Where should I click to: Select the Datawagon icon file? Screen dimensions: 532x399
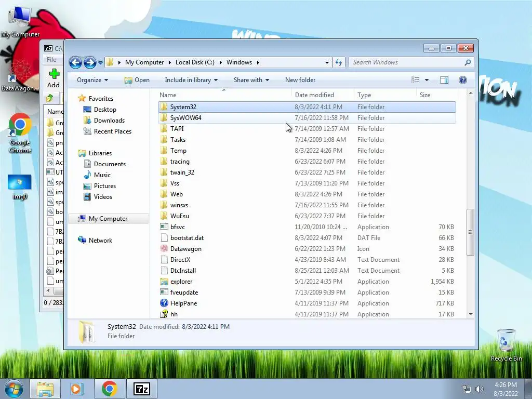(164, 249)
